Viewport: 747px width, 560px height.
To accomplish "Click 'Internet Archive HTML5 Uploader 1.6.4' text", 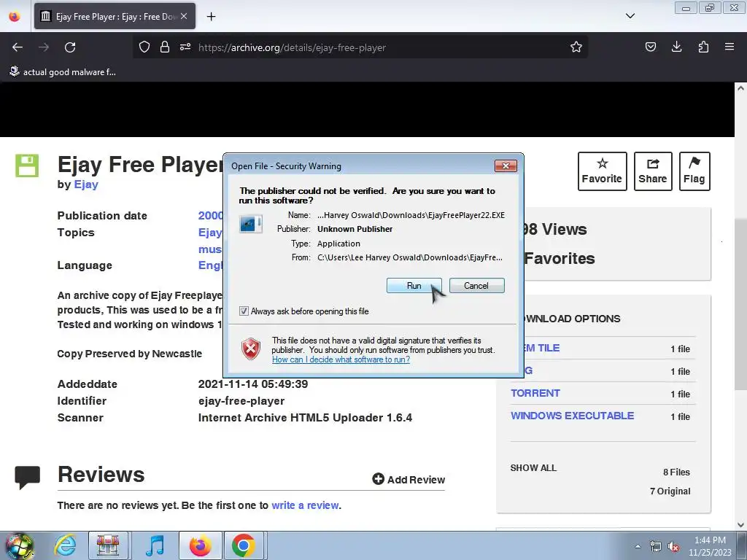I will (305, 418).
